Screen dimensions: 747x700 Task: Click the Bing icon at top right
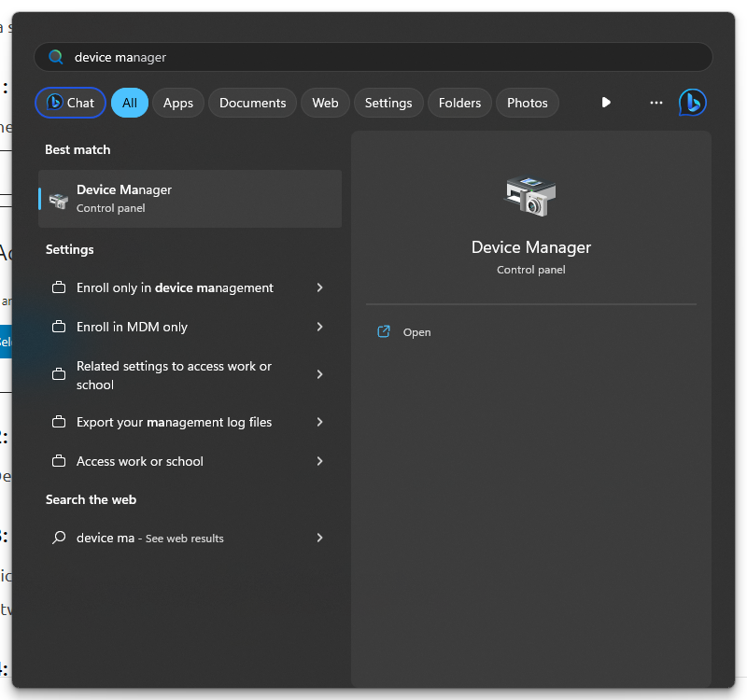pos(692,103)
